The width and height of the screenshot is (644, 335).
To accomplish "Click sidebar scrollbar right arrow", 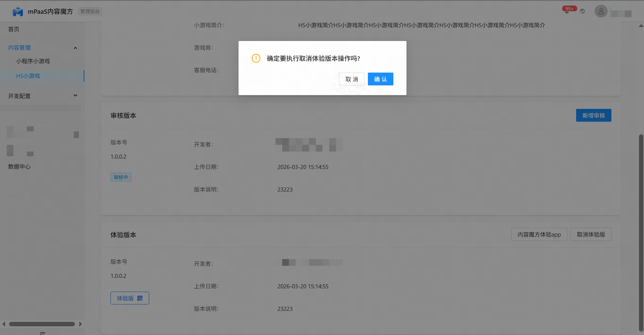I will (80, 324).
